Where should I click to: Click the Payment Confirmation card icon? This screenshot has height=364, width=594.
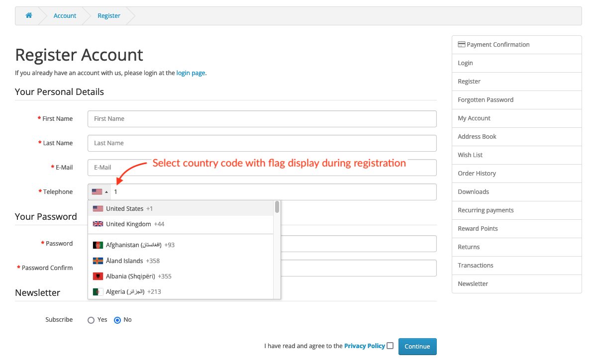click(x=462, y=44)
